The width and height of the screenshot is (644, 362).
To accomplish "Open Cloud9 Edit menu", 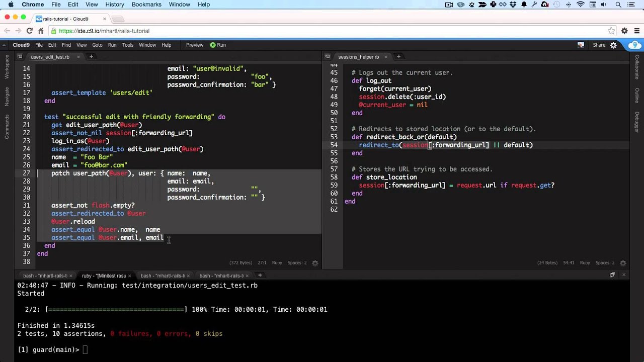I will pos(52,45).
